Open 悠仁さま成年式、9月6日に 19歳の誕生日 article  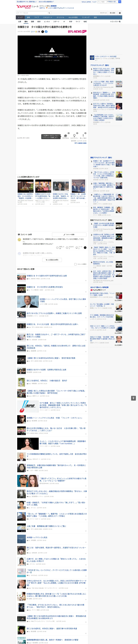tap(47, 380)
